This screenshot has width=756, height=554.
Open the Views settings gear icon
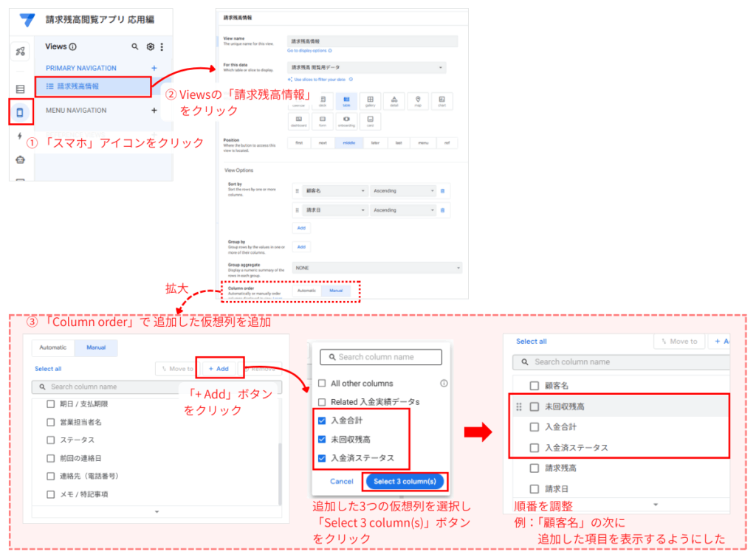[x=150, y=46]
